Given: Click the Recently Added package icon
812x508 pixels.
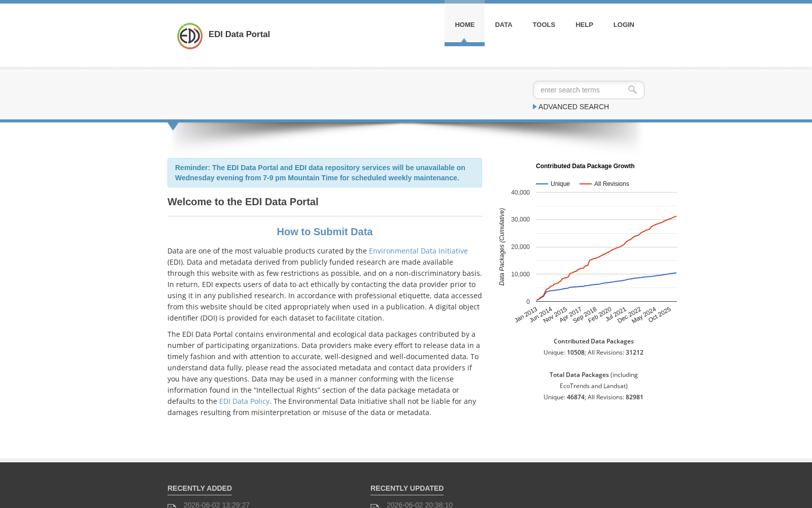Looking at the screenshot, I should pos(172,506).
